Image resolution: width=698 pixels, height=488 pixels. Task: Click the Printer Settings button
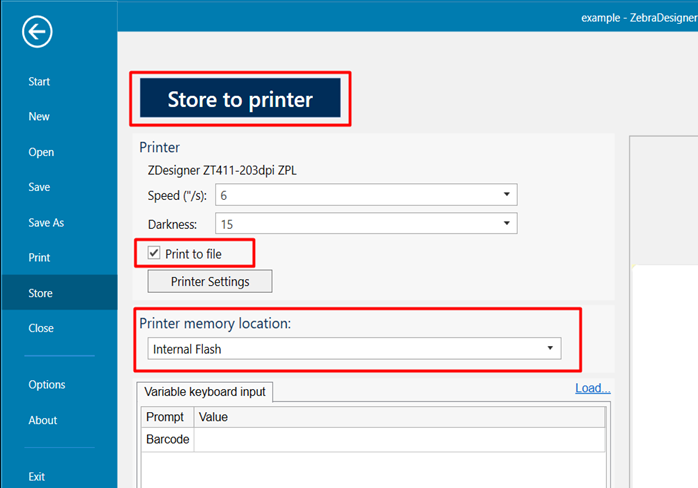click(209, 281)
